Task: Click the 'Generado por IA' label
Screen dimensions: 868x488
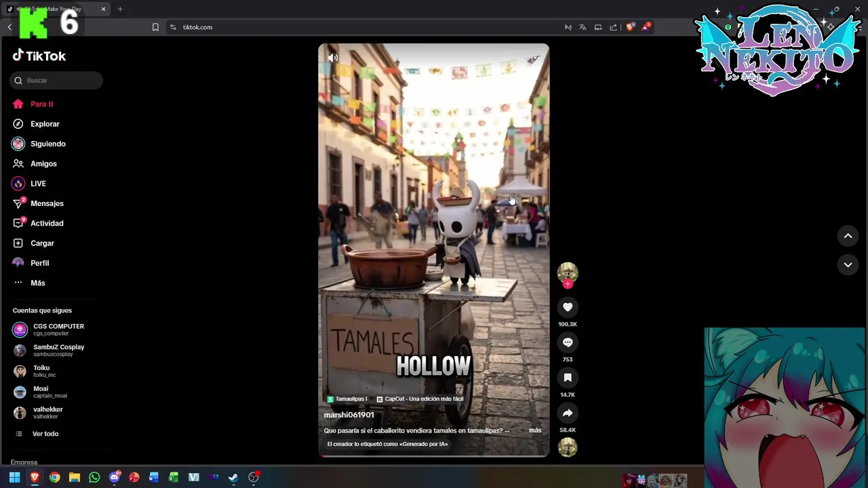Action: point(387,444)
